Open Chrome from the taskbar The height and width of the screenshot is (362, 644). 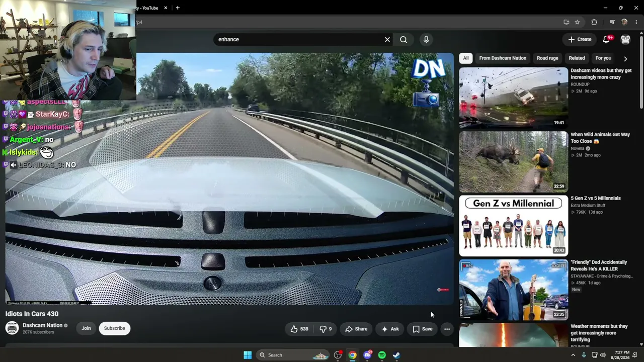click(353, 355)
